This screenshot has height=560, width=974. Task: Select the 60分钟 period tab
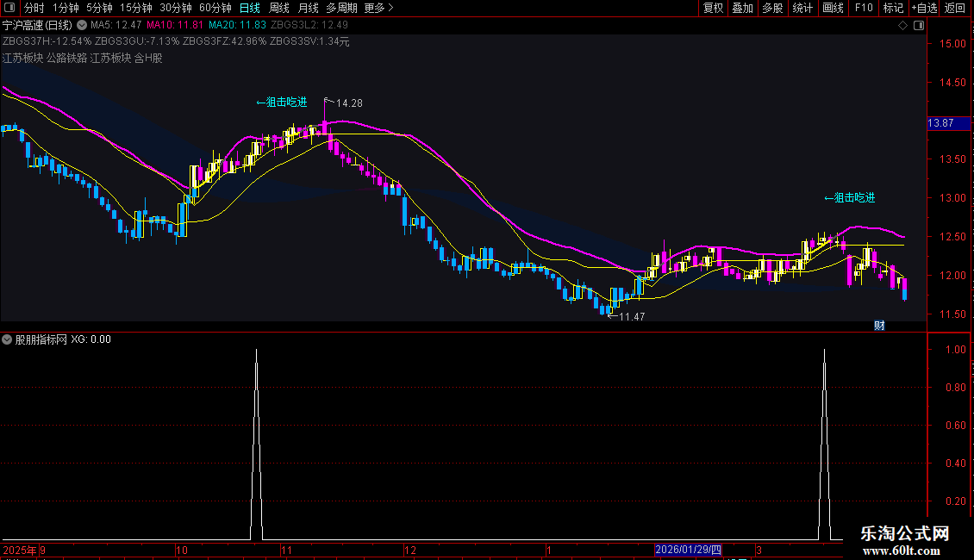(x=215, y=8)
